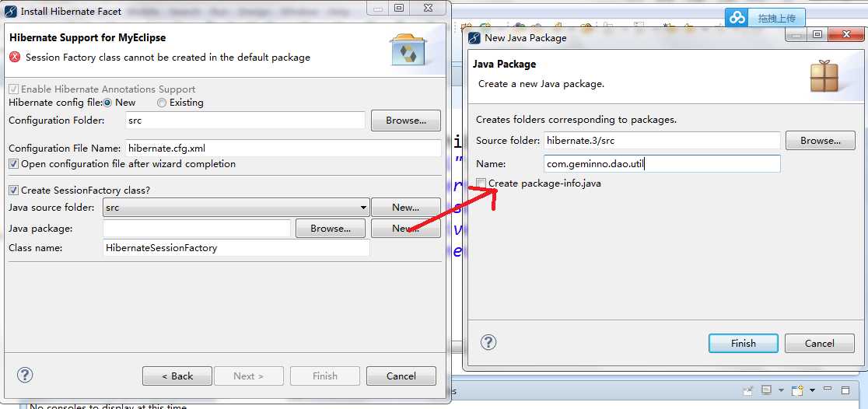Enable Create package-info.java checkbox

[481, 184]
